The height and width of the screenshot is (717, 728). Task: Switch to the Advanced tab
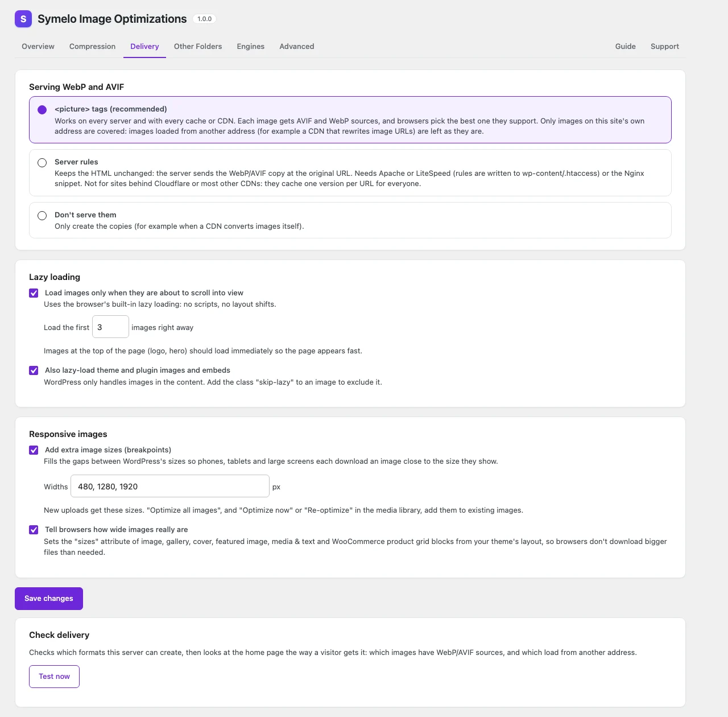point(297,47)
